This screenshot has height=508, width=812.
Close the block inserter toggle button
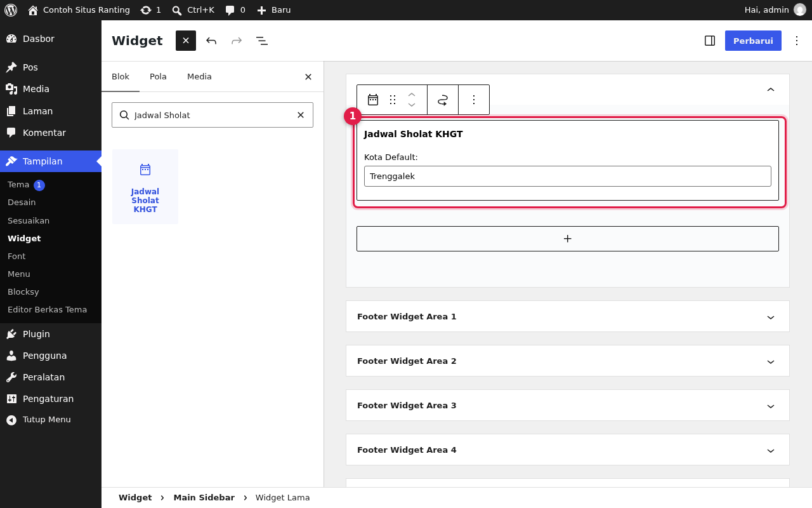pyautogui.click(x=186, y=41)
